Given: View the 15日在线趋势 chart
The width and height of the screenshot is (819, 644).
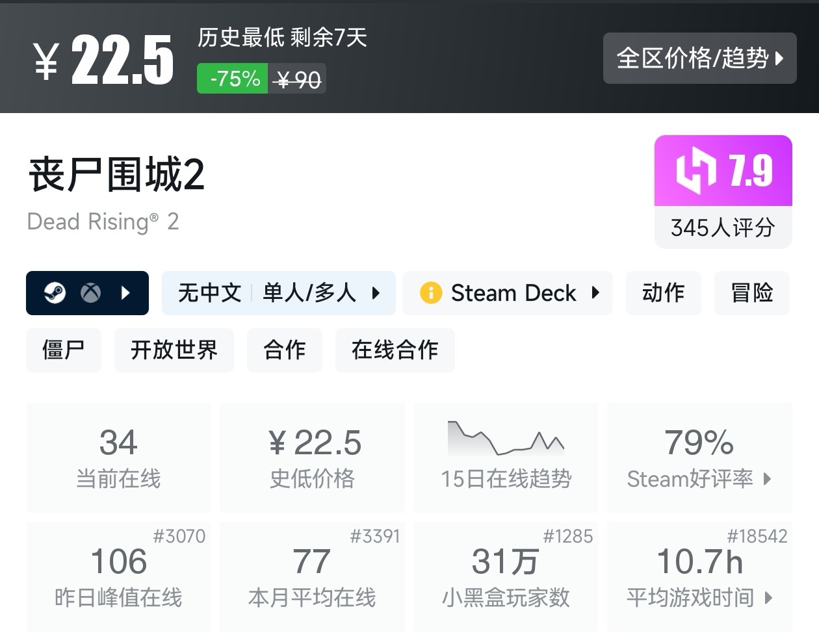Looking at the screenshot, I should (x=506, y=457).
